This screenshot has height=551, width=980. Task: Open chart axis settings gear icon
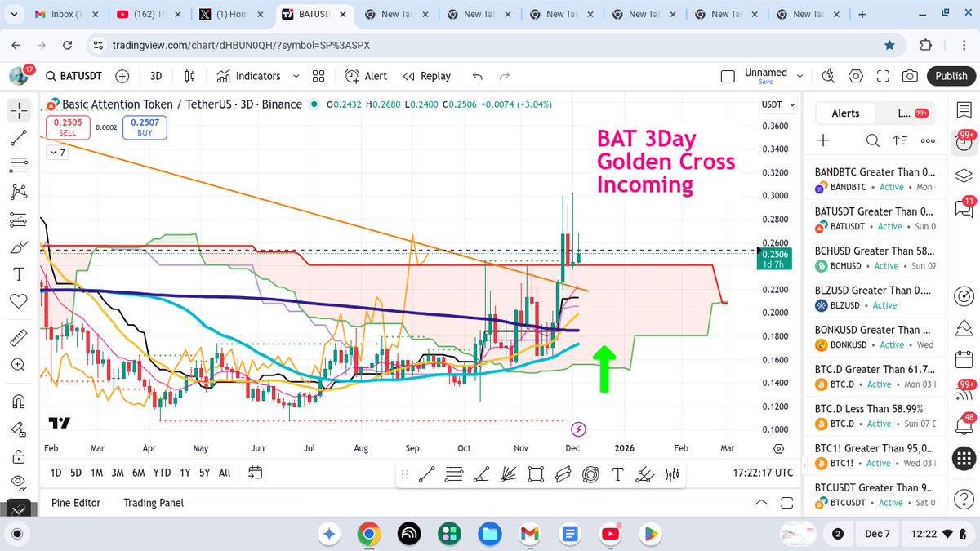tap(778, 448)
